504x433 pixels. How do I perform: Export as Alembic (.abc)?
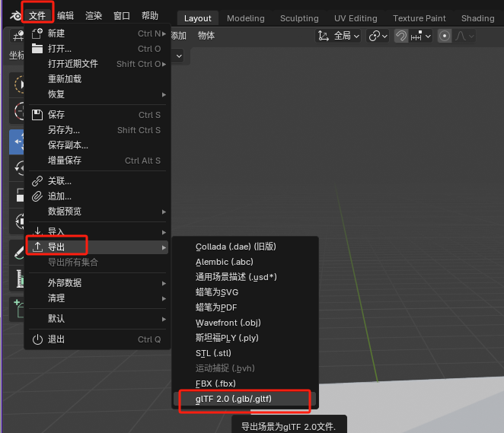pos(245,262)
